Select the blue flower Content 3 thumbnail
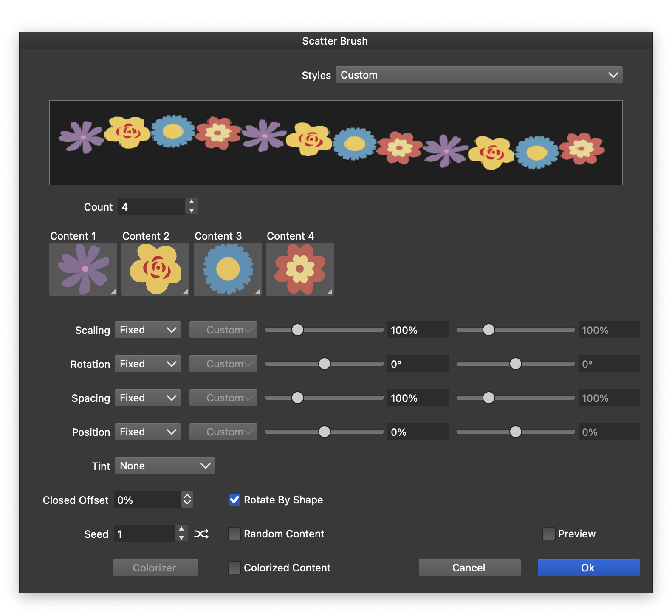The image size is (672, 616). 228,269
